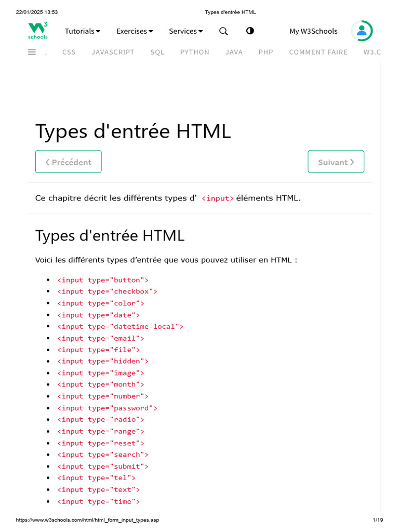Click the Types d'entrée HTML main heading

133,131
